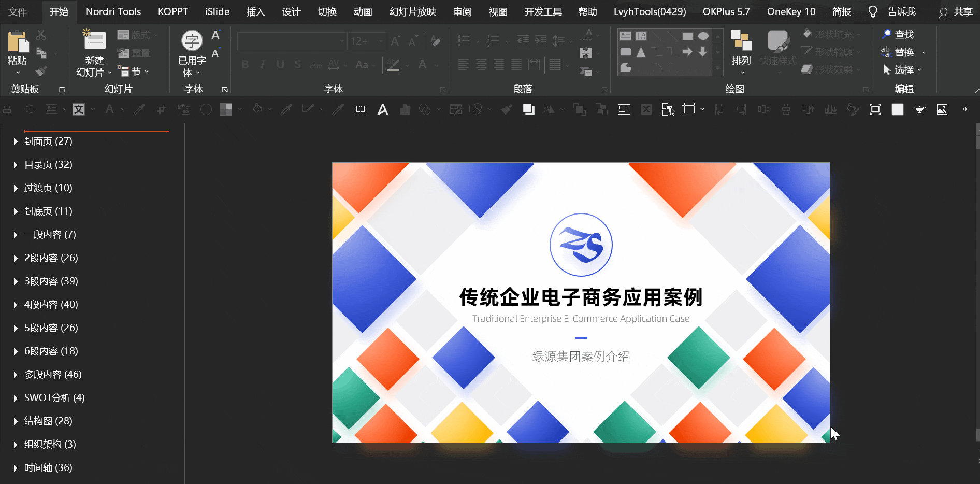This screenshot has width=980, height=484.
Task: Open the selection pane icon
Action: pyautogui.click(x=668, y=109)
